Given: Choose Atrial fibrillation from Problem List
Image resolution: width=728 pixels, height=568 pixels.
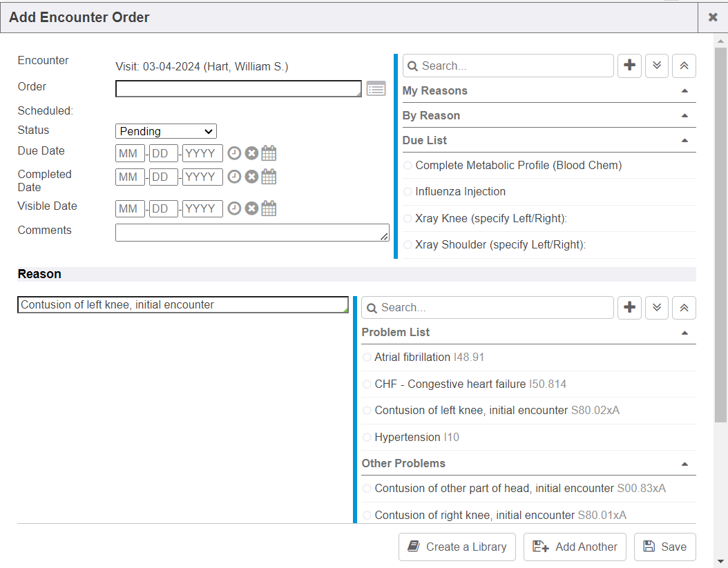Looking at the screenshot, I should click(x=367, y=358).
